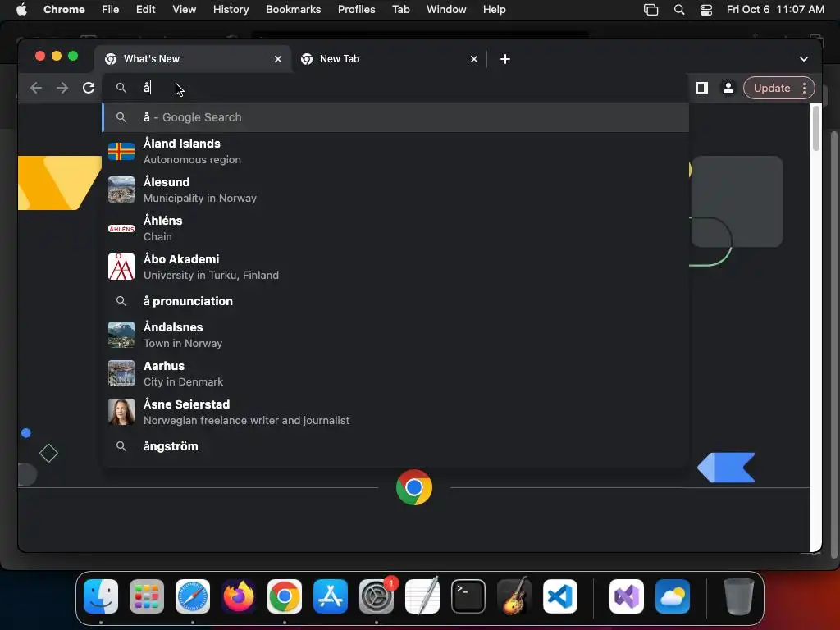Open Spotlight search in menu bar

point(678,10)
